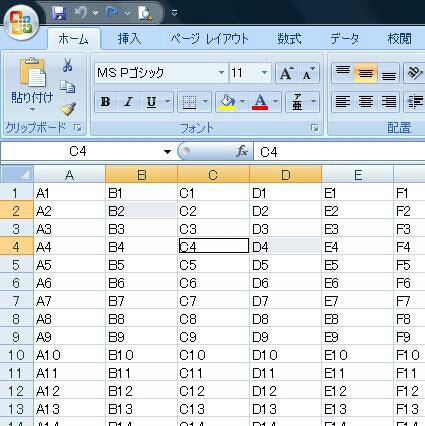Screen dimensions: 425x426
Task: Select column B header
Action: (141, 175)
